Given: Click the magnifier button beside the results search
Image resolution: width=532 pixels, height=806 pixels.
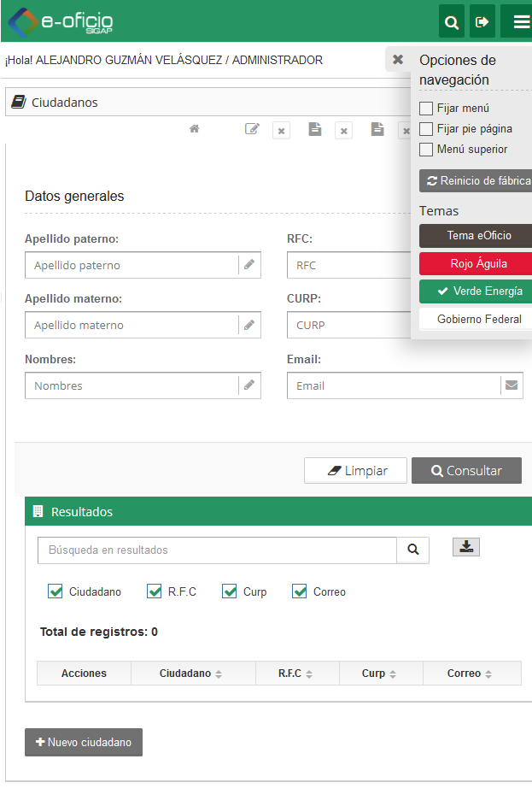Looking at the screenshot, I should click(x=412, y=550).
